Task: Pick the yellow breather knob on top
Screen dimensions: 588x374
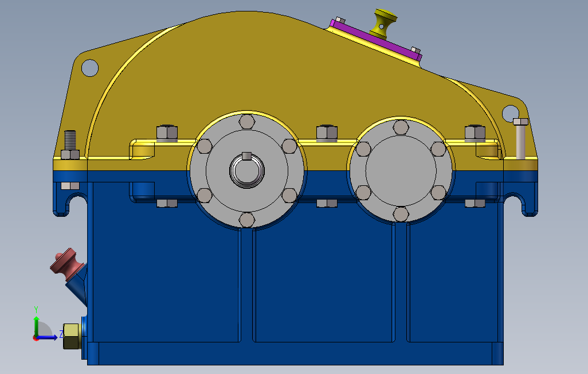Action: [x=383, y=25]
